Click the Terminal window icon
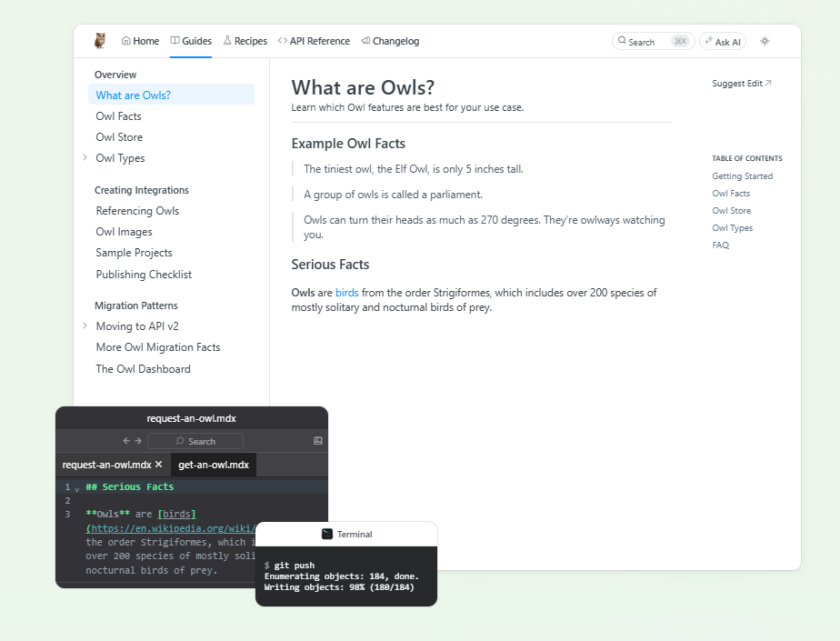Viewport: 840px width, 641px height. click(x=327, y=534)
